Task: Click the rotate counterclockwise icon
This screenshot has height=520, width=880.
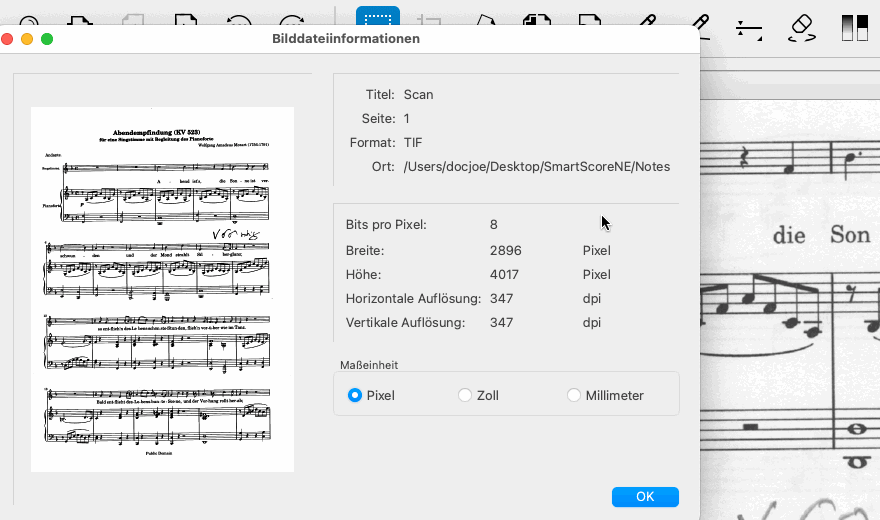Action: (x=239, y=21)
